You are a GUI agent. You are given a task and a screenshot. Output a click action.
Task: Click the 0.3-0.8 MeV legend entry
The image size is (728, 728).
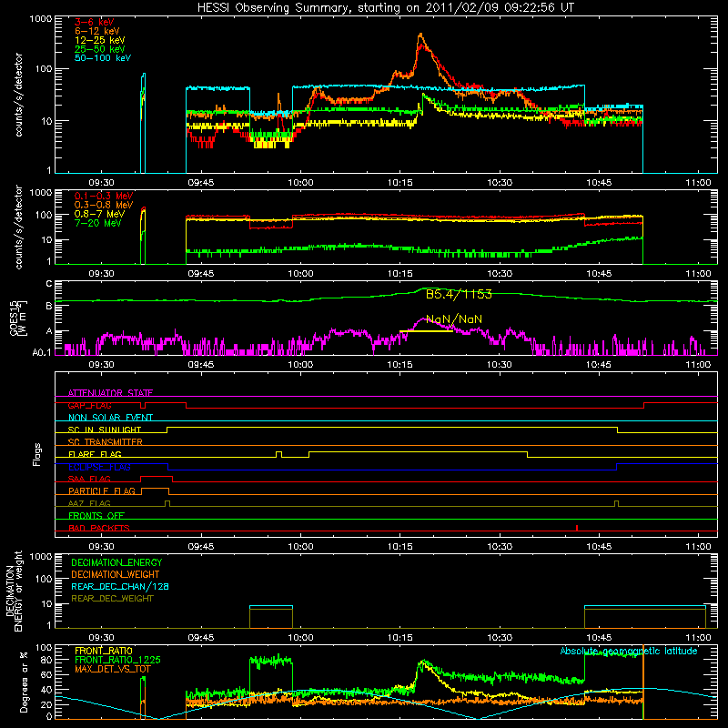(x=104, y=205)
